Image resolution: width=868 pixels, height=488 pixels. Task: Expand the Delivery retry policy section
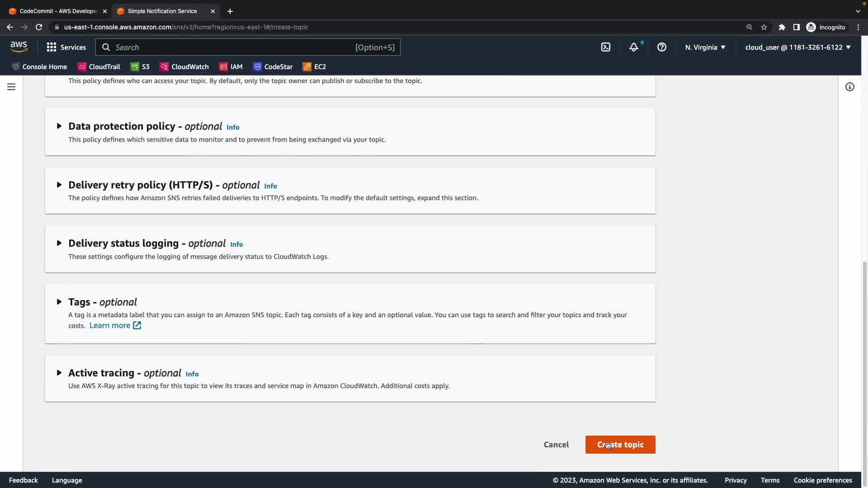59,185
